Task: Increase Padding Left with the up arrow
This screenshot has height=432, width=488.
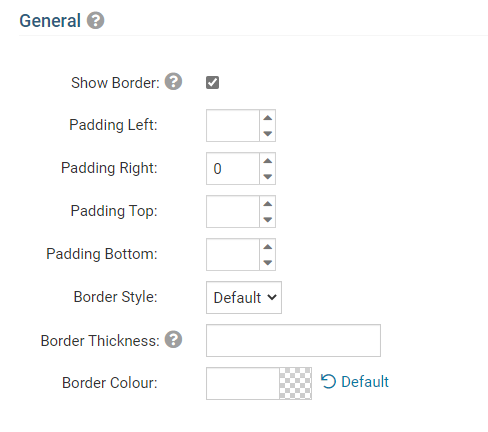Action: click(x=267, y=118)
